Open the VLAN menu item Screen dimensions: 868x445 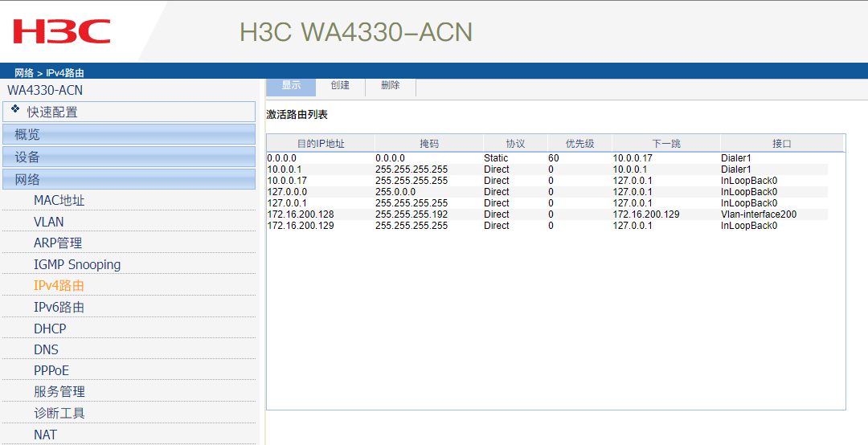click(x=49, y=222)
